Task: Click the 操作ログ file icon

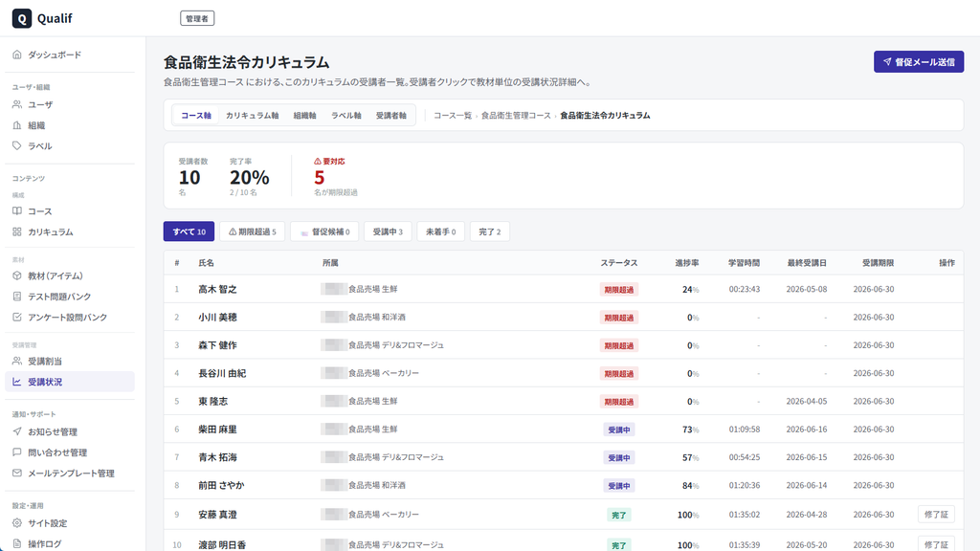Action: [17, 543]
